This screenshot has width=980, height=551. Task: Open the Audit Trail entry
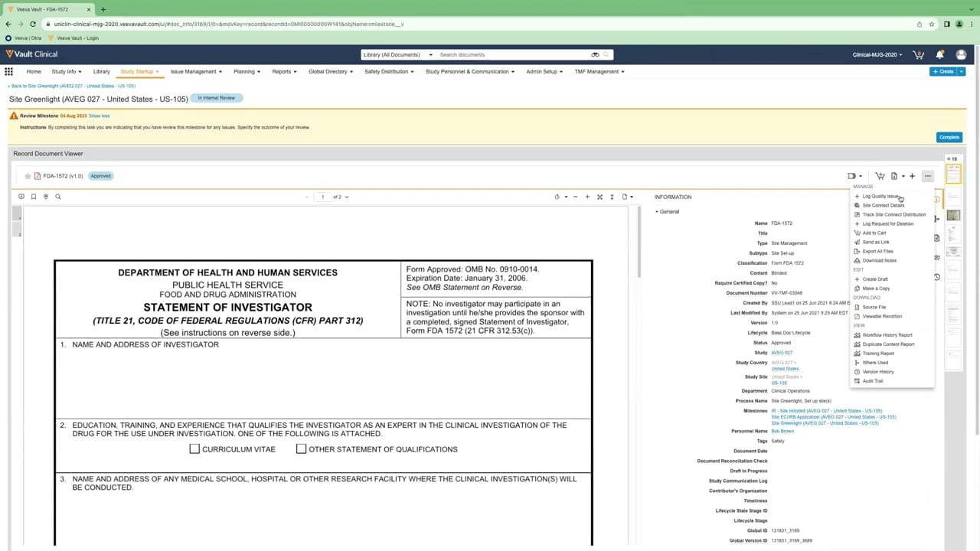[873, 381]
